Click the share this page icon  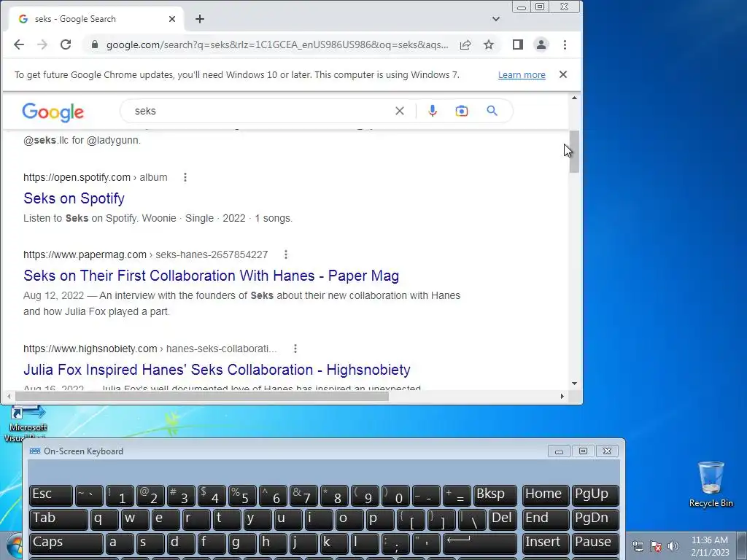point(465,44)
